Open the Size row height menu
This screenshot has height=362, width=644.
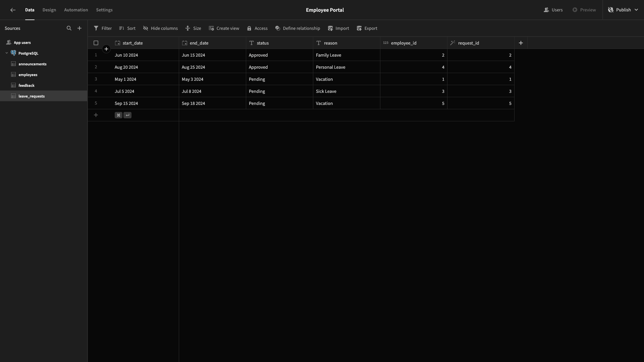[193, 28]
